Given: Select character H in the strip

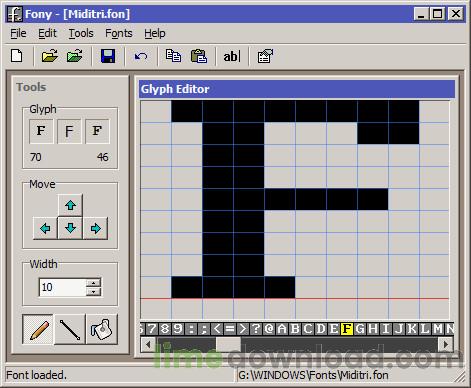Looking at the screenshot, I should click(x=373, y=329).
